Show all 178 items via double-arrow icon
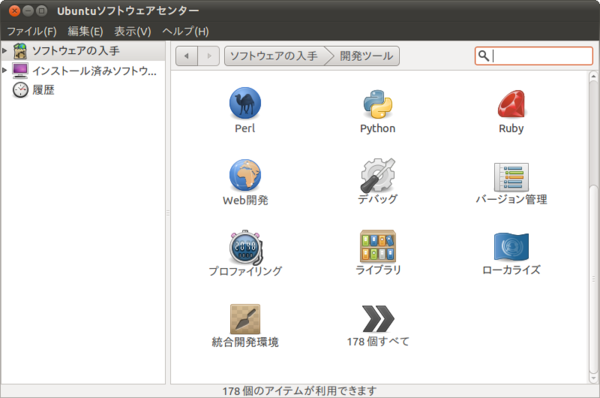600x398 pixels. 378,318
